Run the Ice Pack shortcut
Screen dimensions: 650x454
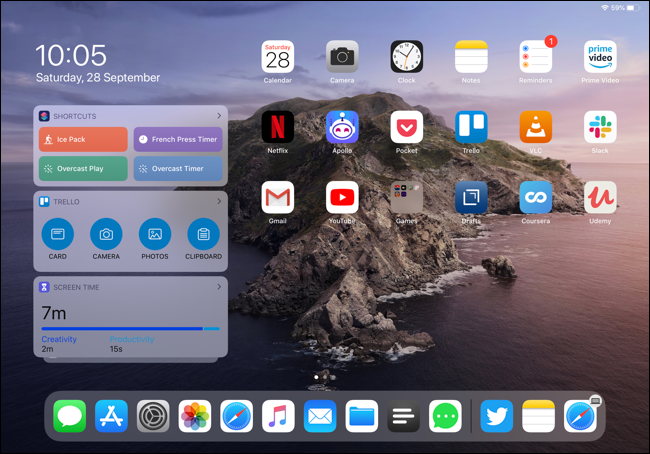pyautogui.click(x=83, y=139)
